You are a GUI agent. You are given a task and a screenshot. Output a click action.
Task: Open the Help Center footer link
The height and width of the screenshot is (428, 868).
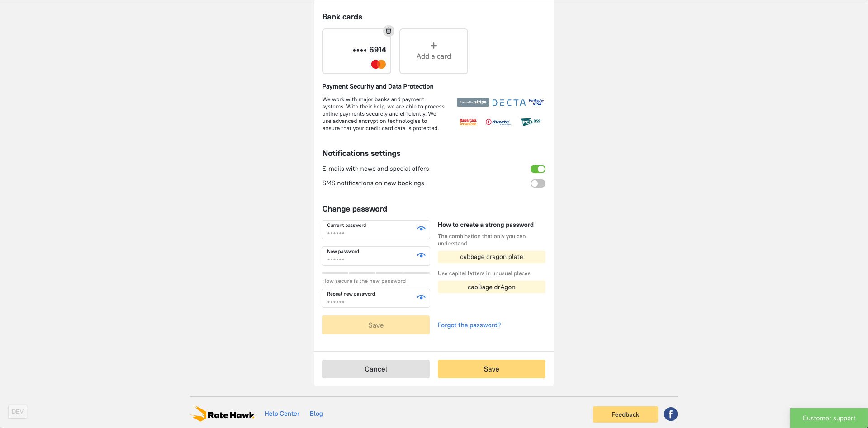(x=282, y=414)
